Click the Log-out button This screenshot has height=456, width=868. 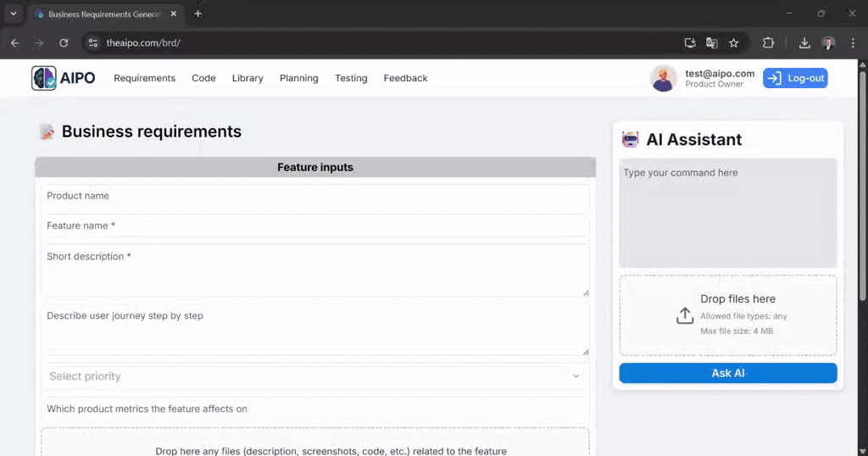pos(795,78)
